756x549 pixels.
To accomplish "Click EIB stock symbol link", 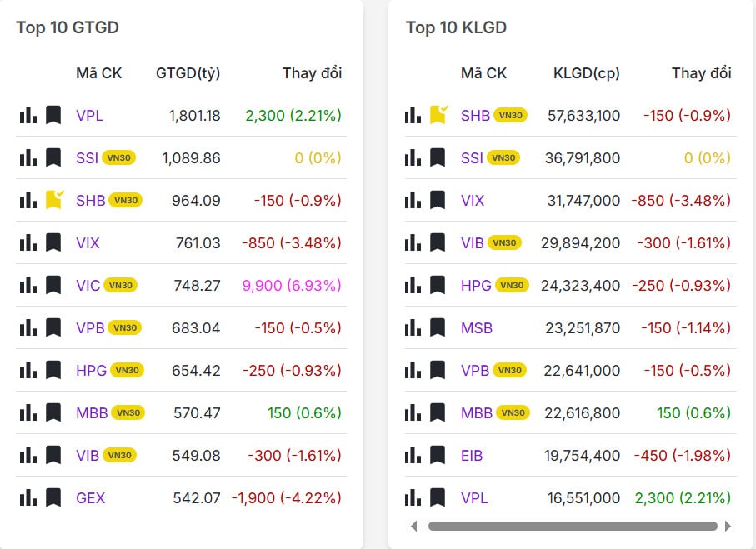I will 472,455.
